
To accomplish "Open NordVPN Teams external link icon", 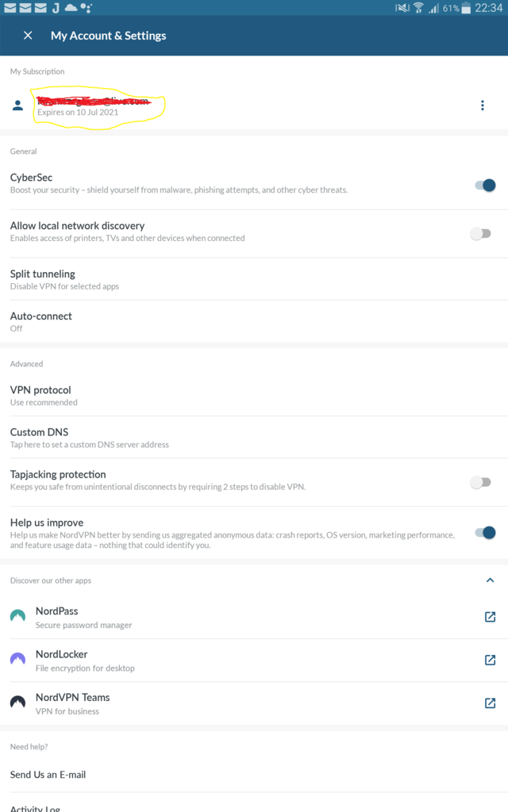I will coord(490,703).
